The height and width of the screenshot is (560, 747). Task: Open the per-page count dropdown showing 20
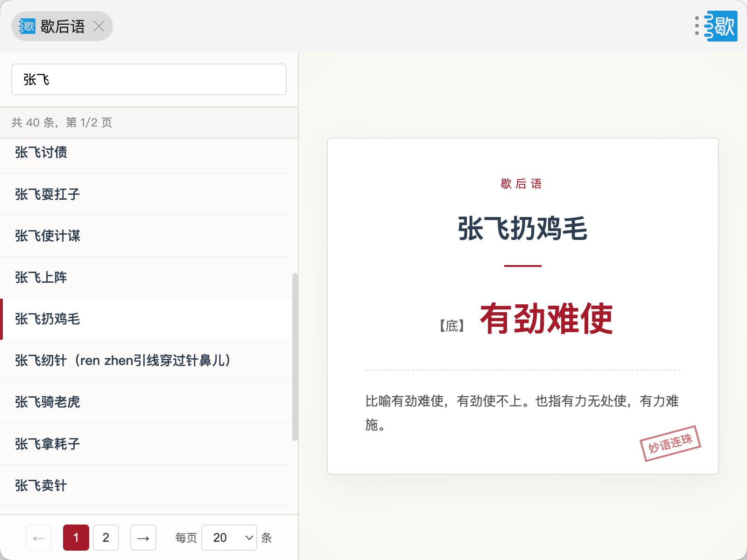(x=229, y=538)
